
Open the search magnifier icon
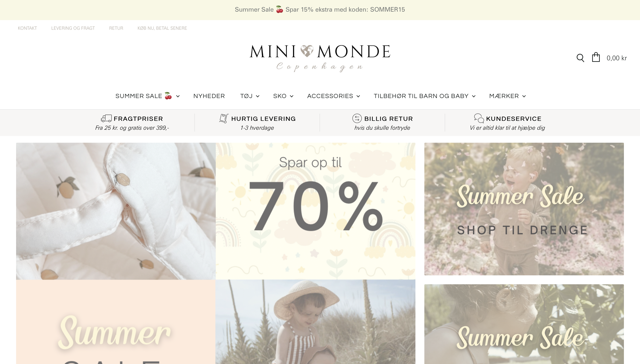(580, 58)
